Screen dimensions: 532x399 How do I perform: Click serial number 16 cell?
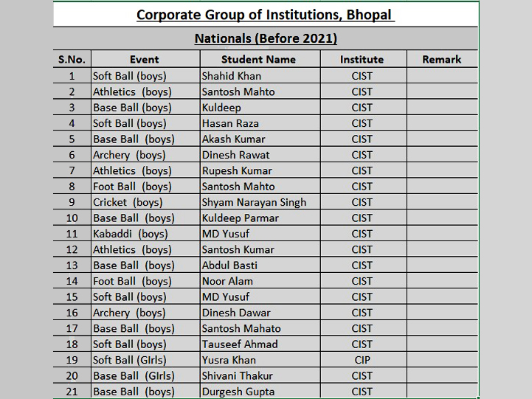point(72,313)
